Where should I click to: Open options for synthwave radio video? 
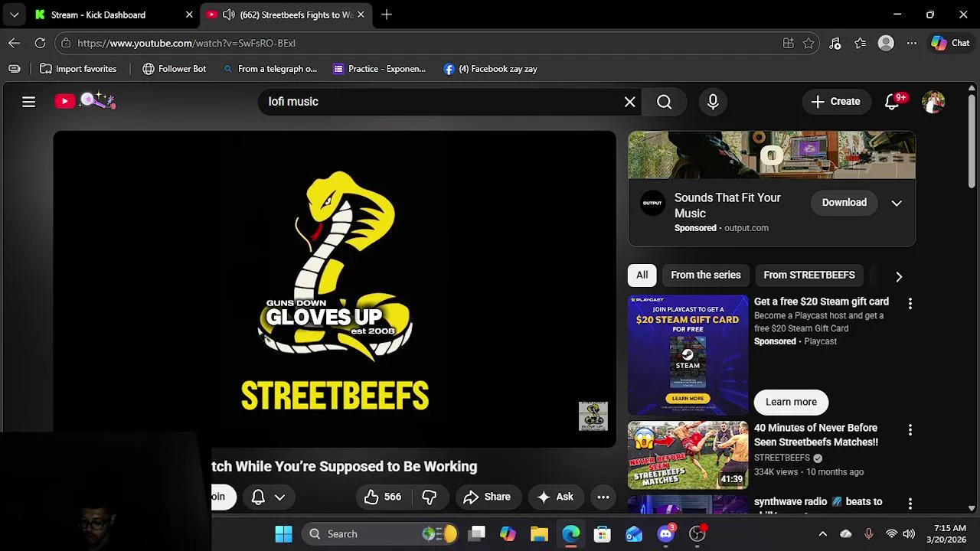[910, 504]
